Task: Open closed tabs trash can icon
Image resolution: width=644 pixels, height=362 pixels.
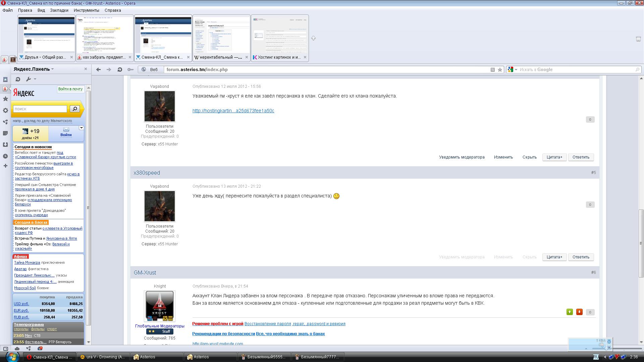Action: pyautogui.click(x=638, y=39)
